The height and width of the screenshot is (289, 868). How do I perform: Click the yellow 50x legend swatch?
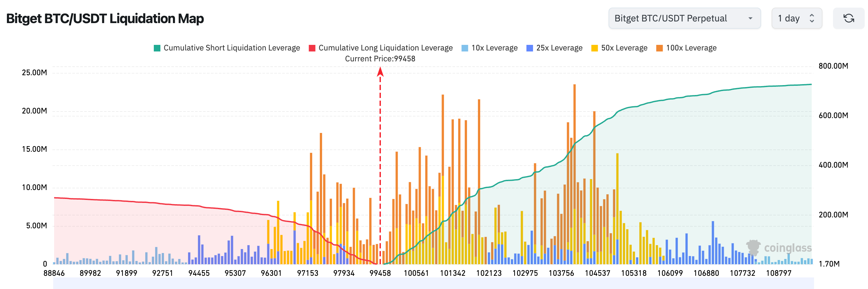(595, 48)
